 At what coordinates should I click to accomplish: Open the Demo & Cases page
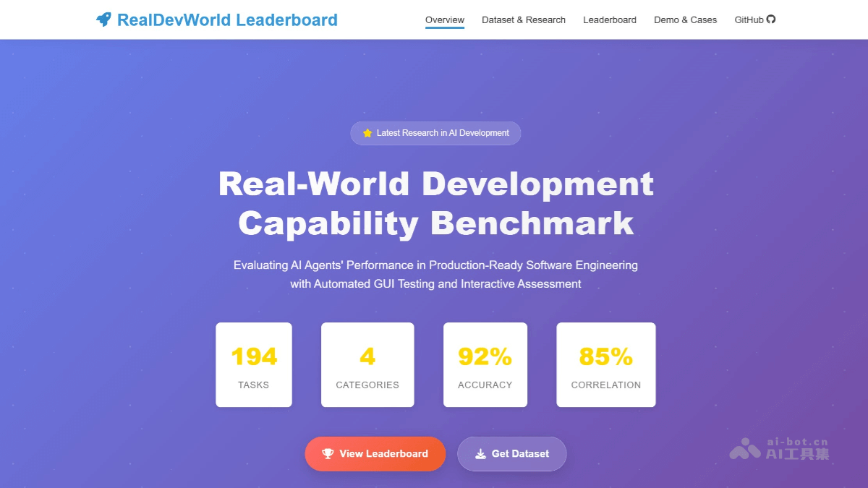point(685,20)
